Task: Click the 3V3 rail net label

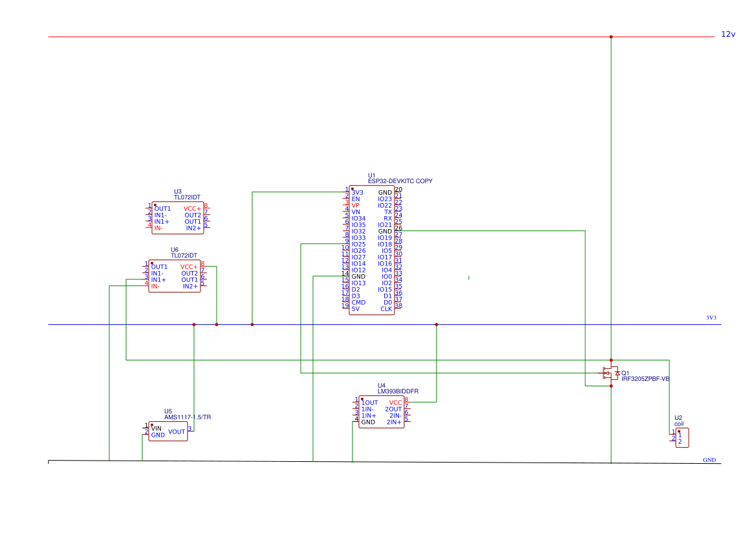Action: pyautogui.click(x=711, y=318)
